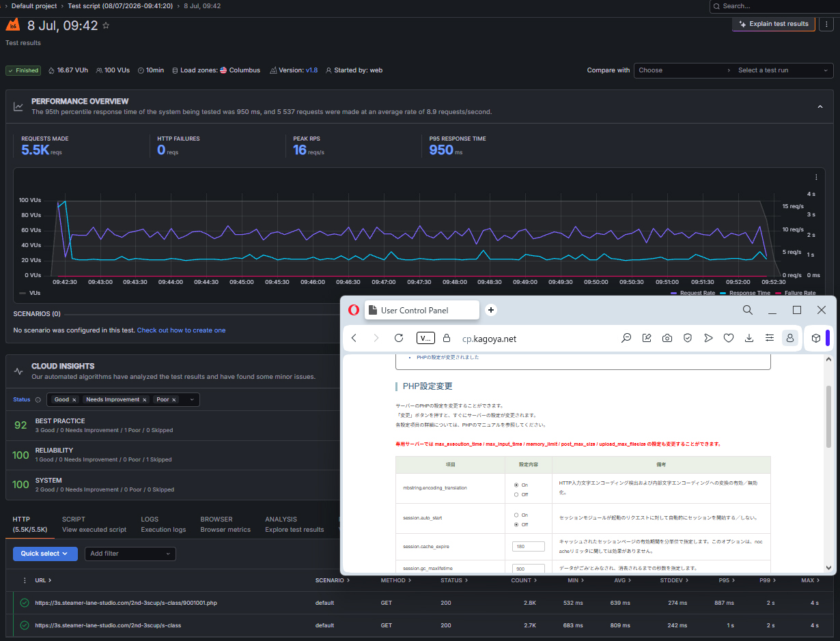The image size is (840, 641).
Task: Open the chart options kebab menu
Action: (x=815, y=176)
